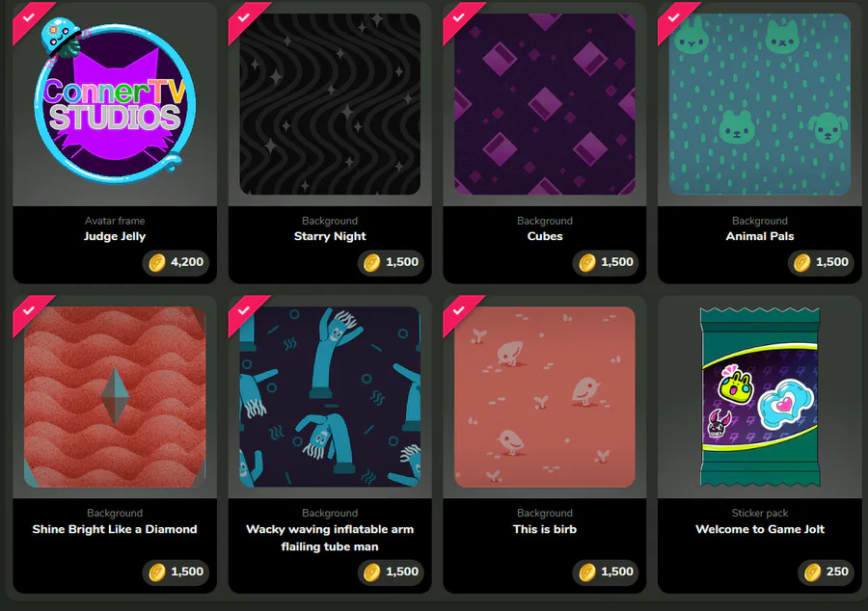Click the coin icon next to 250
The height and width of the screenshot is (611, 868).
tap(812, 572)
